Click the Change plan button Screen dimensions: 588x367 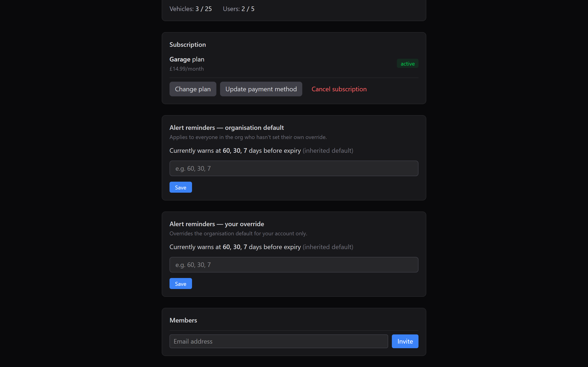click(192, 89)
